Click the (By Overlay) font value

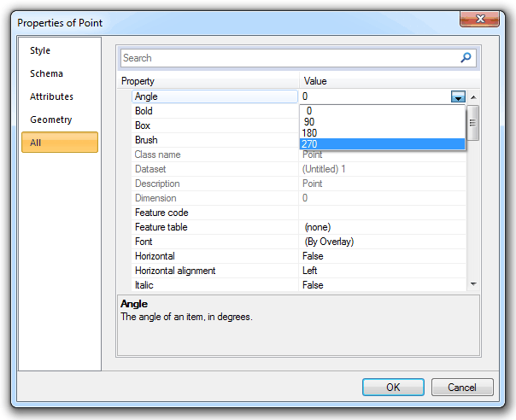click(x=383, y=242)
